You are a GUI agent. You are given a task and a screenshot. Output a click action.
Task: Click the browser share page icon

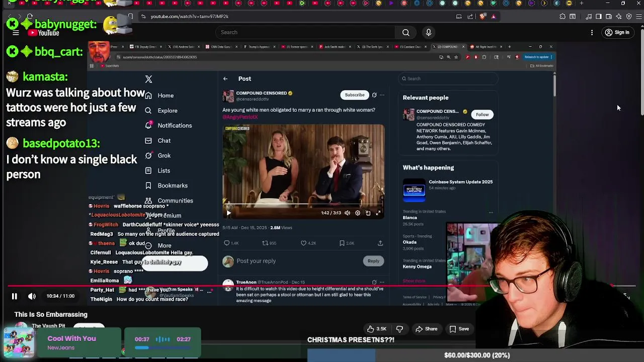coord(470,16)
